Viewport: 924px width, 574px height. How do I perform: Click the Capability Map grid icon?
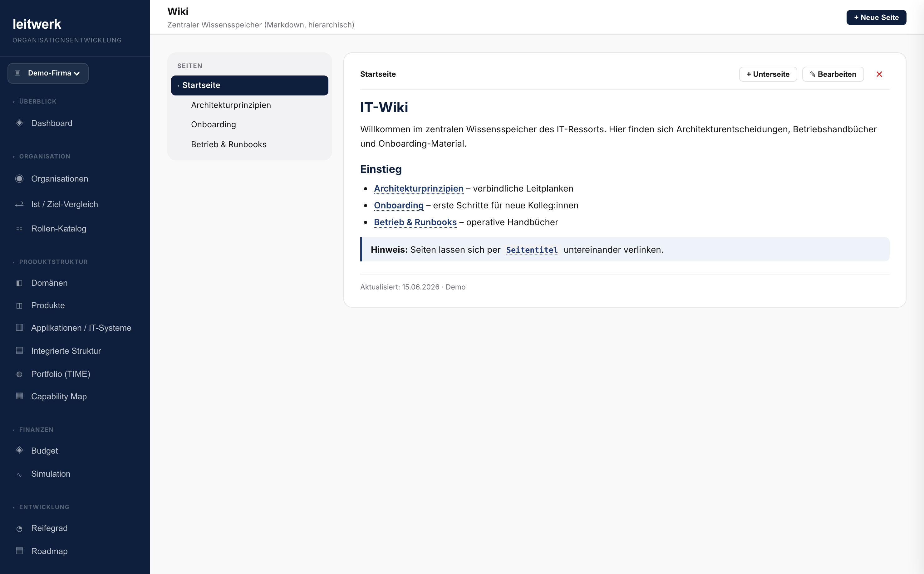[19, 396]
